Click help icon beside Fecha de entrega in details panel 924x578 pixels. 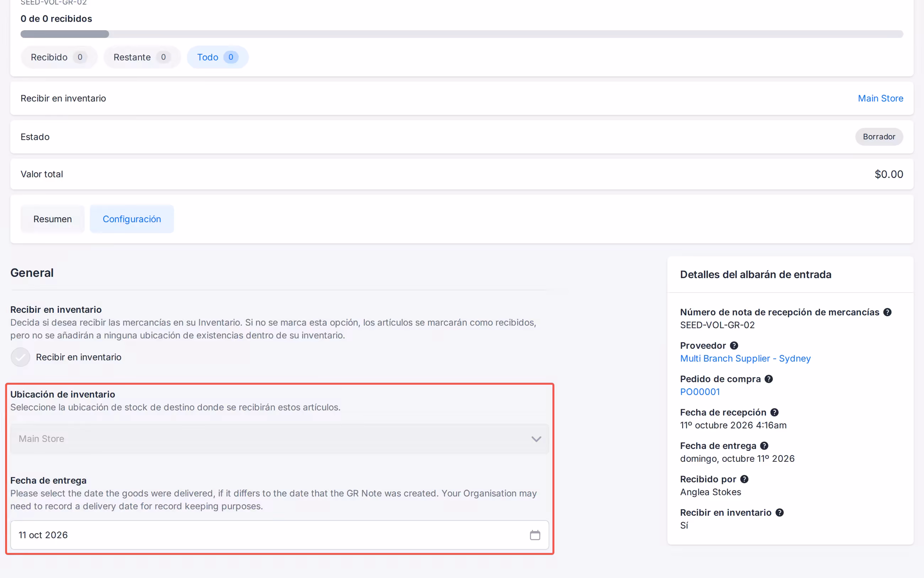point(764,446)
